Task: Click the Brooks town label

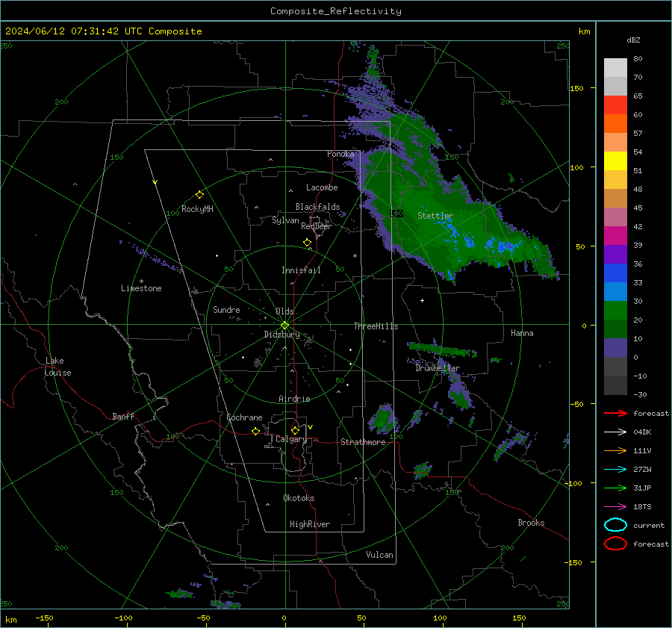Action: pyautogui.click(x=531, y=523)
